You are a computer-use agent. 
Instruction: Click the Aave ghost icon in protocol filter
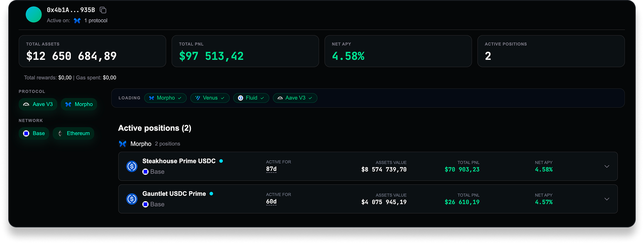click(26, 104)
